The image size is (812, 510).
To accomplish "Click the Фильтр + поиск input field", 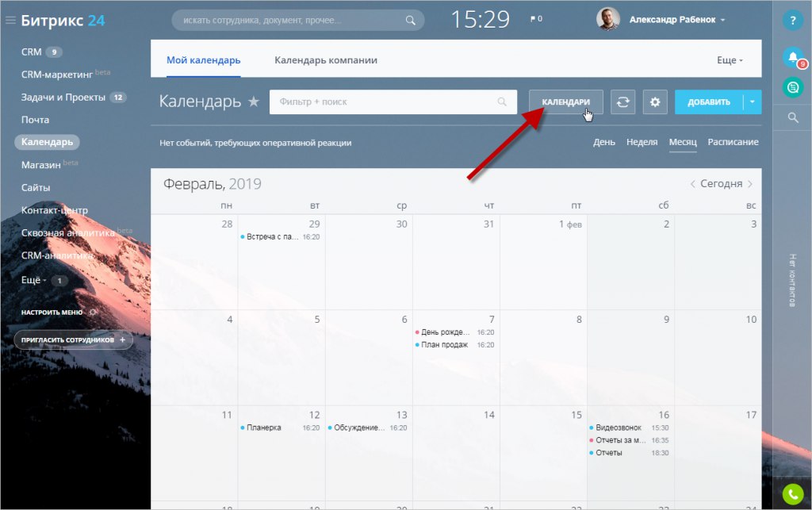I will tap(393, 102).
